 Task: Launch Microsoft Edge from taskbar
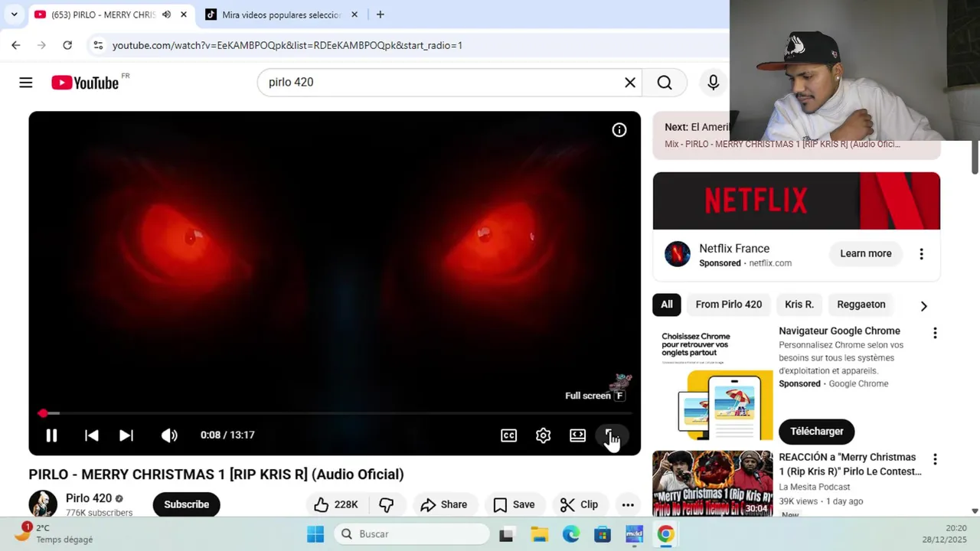[571, 534]
